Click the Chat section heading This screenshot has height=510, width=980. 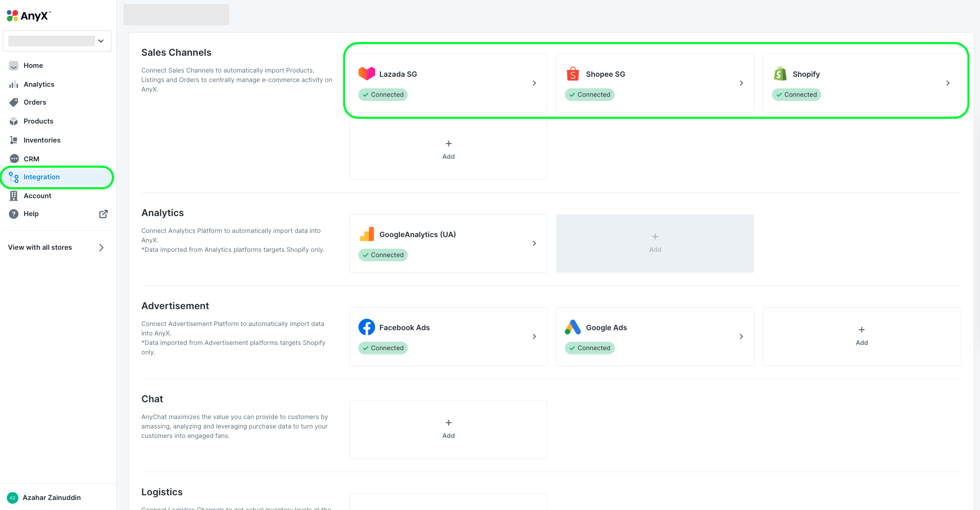tap(152, 399)
